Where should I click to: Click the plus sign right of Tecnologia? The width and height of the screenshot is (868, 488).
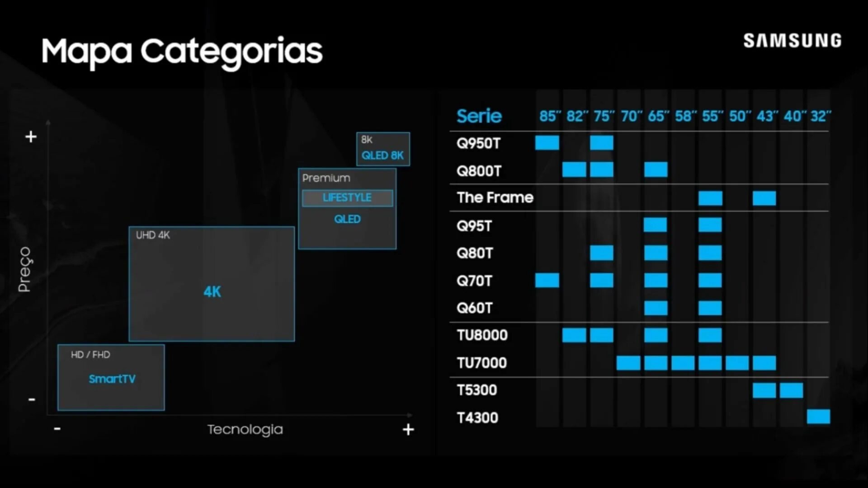tap(408, 429)
